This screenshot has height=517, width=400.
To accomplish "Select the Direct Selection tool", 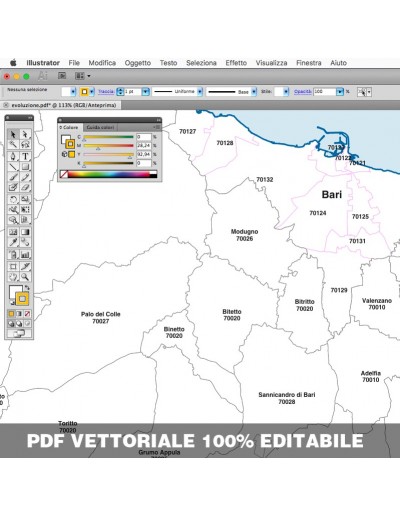I will [x=25, y=134].
